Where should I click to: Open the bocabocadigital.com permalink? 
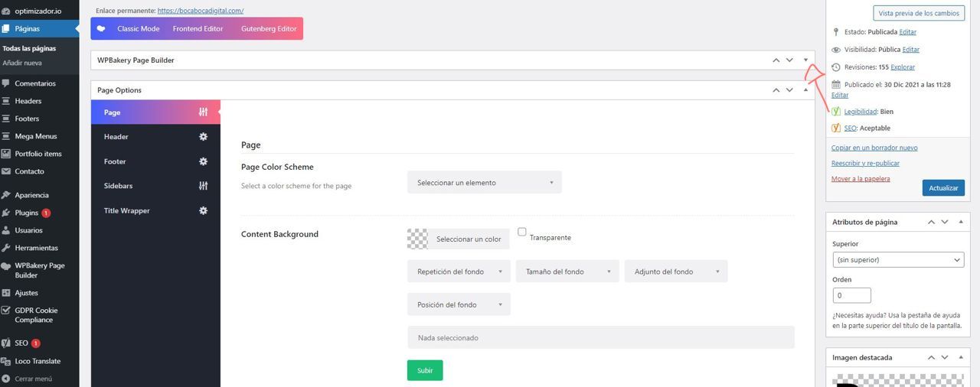click(x=201, y=11)
